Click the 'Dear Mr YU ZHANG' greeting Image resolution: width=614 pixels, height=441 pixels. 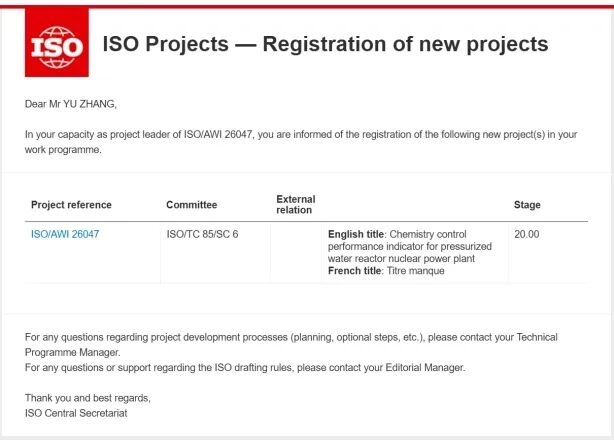(x=71, y=103)
